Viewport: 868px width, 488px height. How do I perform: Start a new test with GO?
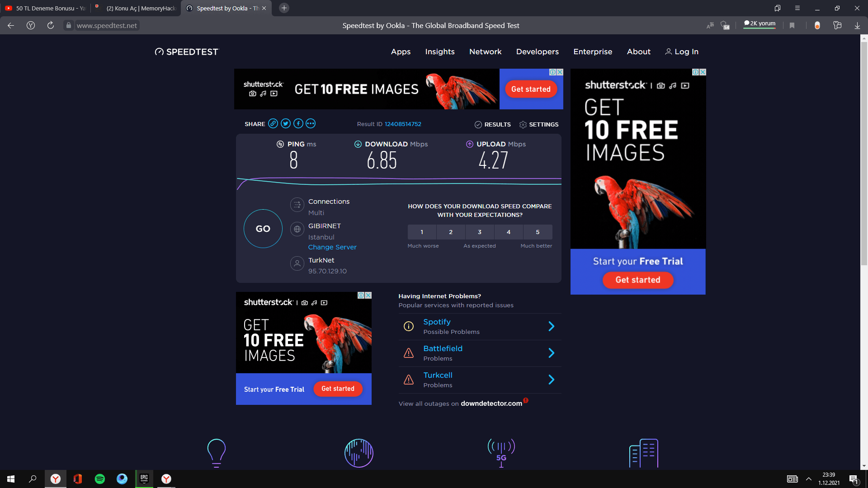263,229
